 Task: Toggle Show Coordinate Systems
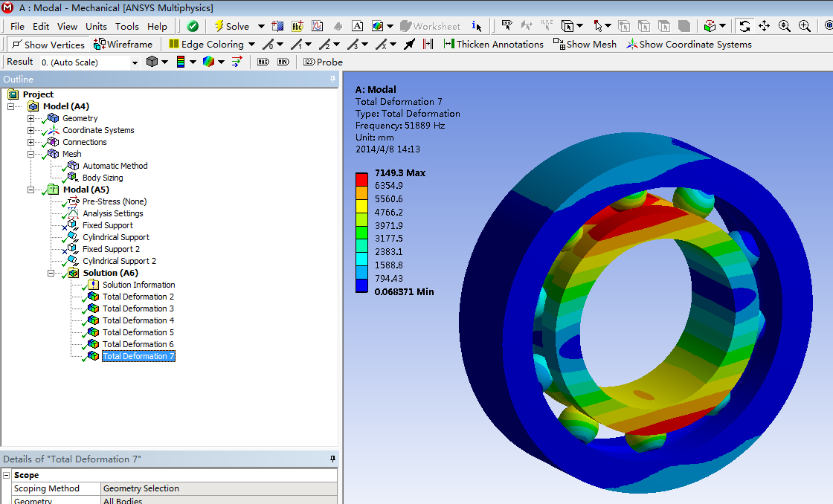pyautogui.click(x=688, y=44)
